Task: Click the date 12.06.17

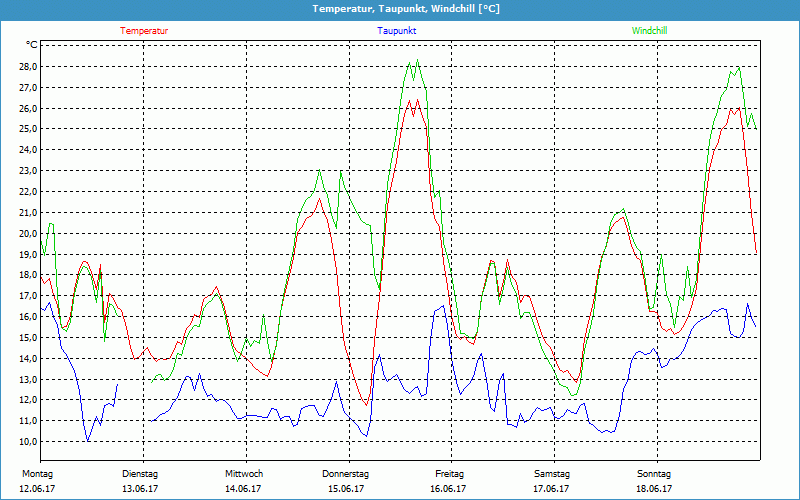Action: pos(37,489)
